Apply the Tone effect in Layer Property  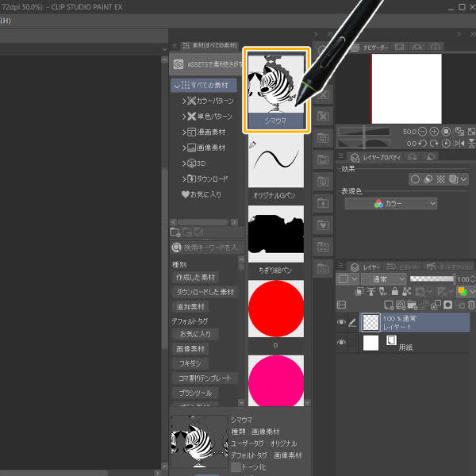pos(440,179)
